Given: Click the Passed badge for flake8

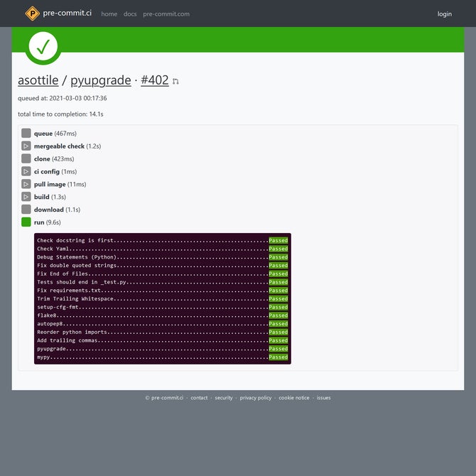Looking at the screenshot, I should point(278,315).
